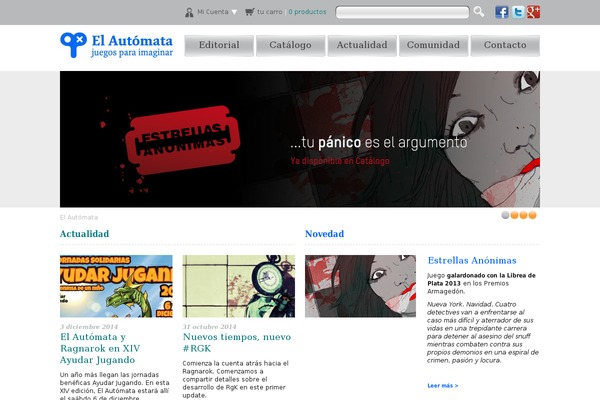The height and width of the screenshot is (400, 600).
Task: Click the date '31 octubre 2014'
Action: pos(209,327)
